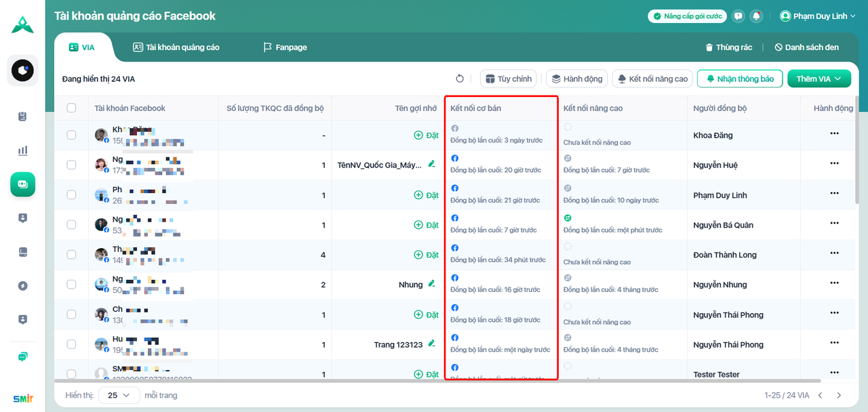
Task: Open the notification bell icon
Action: (756, 16)
